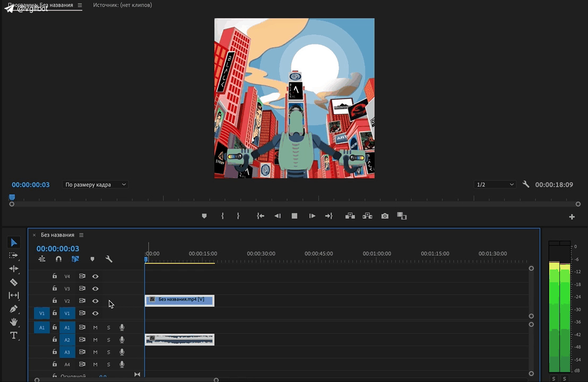Toggle sync lock for track A4
Viewport: 588px width, 382px height.
[82, 364]
